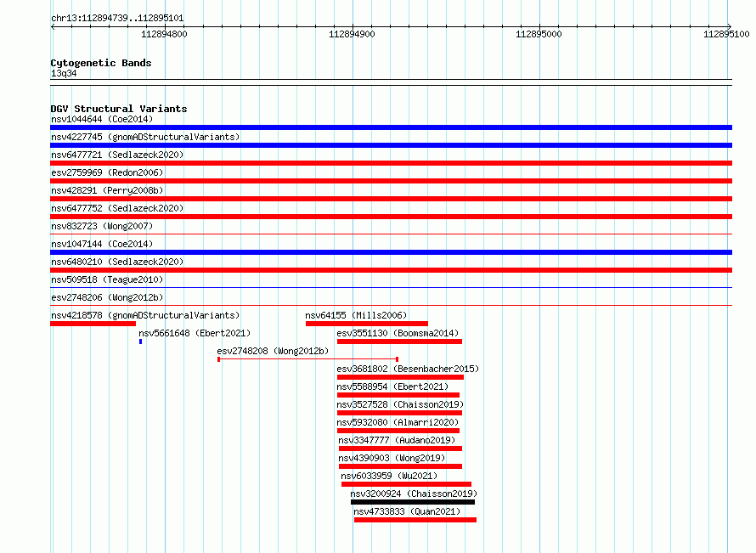The image size is (756, 553).
Task: Click the esv2748208 (Wong2012b) thin line feature
Action: tap(307, 359)
